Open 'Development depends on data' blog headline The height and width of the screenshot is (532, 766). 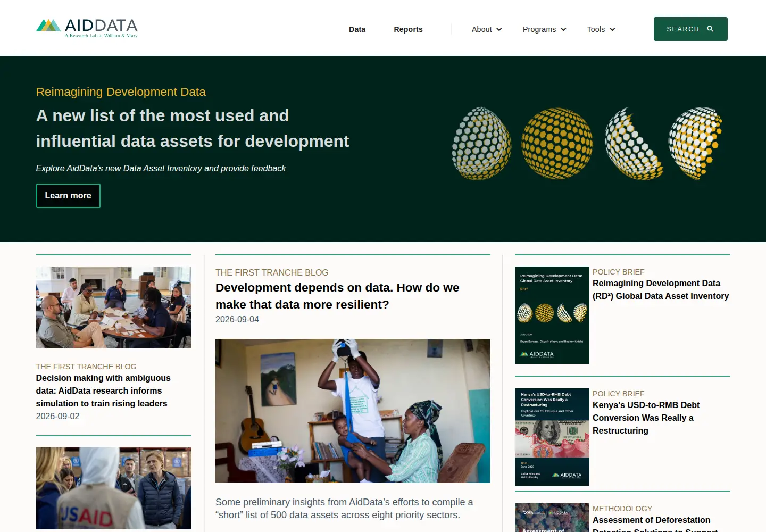(x=337, y=296)
